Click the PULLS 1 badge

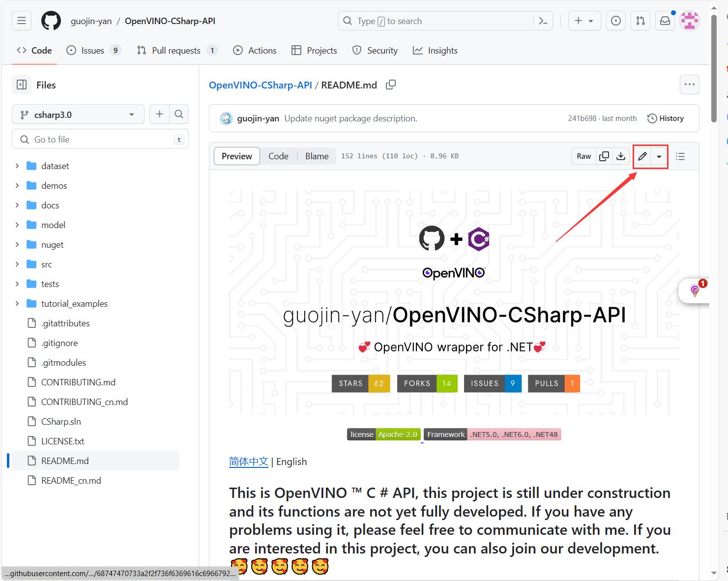(x=554, y=383)
